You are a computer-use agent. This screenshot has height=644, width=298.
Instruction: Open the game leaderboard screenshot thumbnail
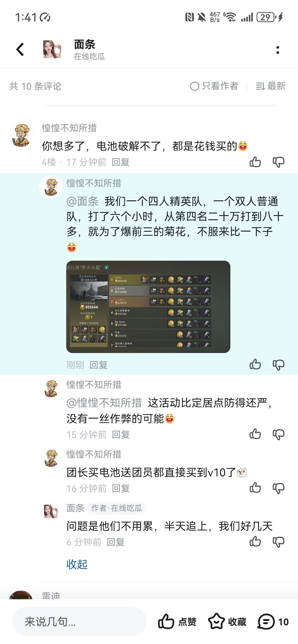point(148,307)
